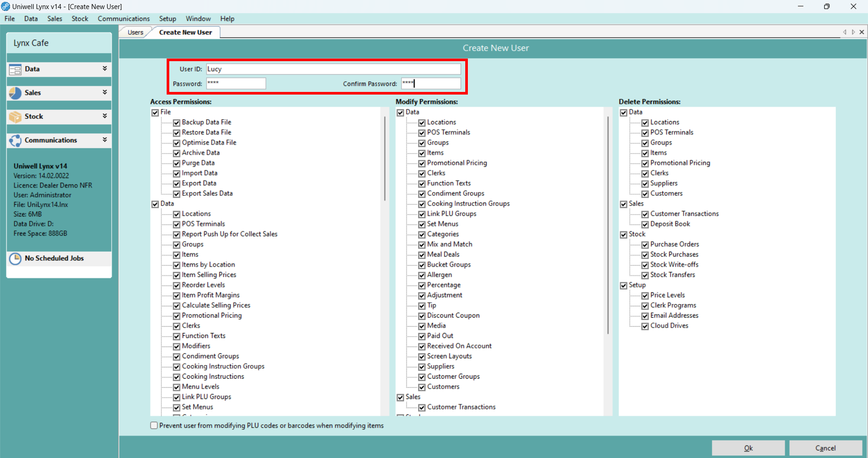Toggle Received On Account modify permission
This screenshot has height=458, width=868.
tap(422, 347)
